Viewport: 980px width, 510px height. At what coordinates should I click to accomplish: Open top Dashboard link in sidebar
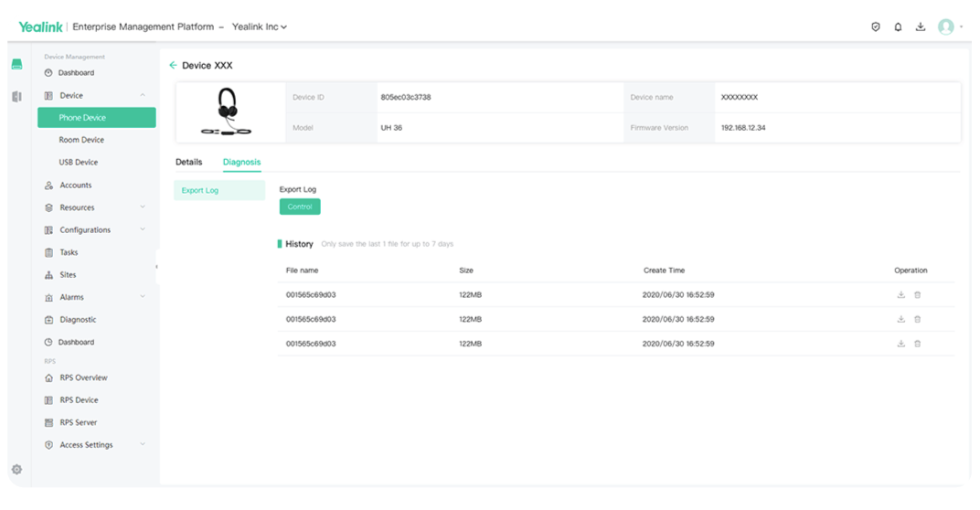tap(76, 73)
